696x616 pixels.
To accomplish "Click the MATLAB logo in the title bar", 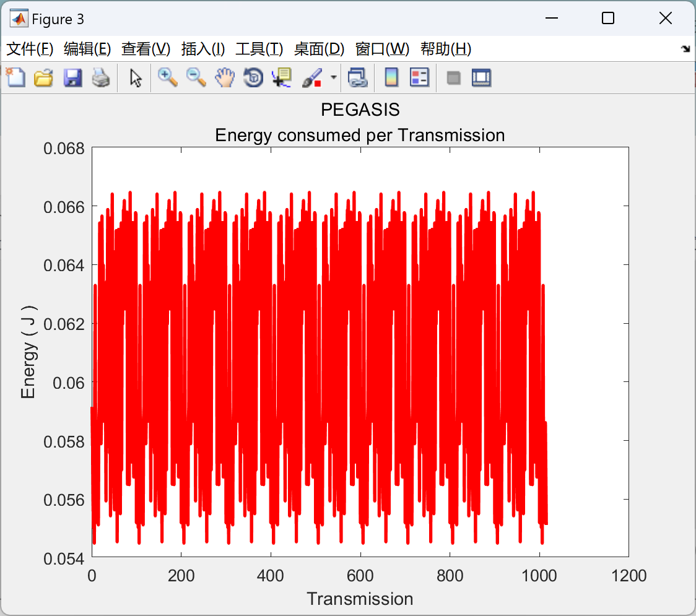I will [19, 19].
